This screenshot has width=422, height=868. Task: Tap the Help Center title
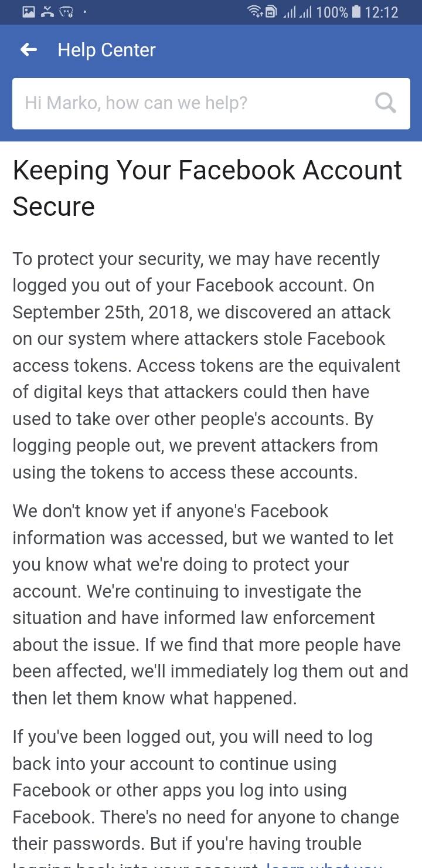point(107,50)
